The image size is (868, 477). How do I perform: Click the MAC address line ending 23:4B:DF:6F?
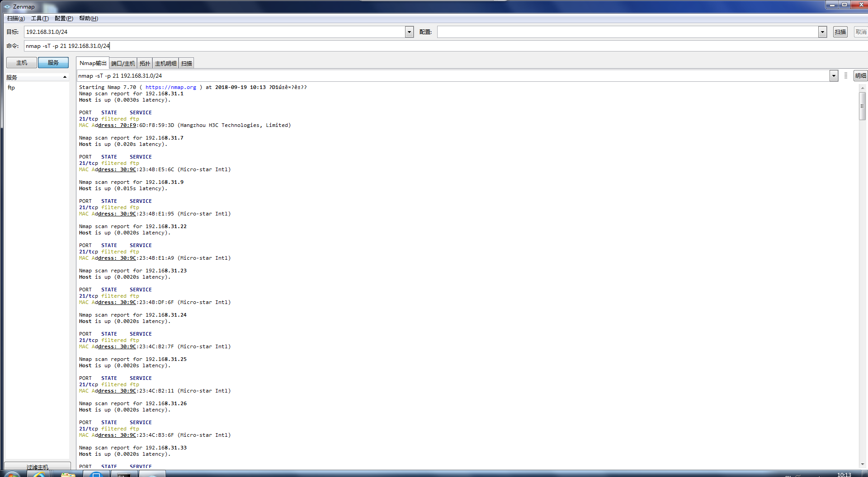coord(155,303)
